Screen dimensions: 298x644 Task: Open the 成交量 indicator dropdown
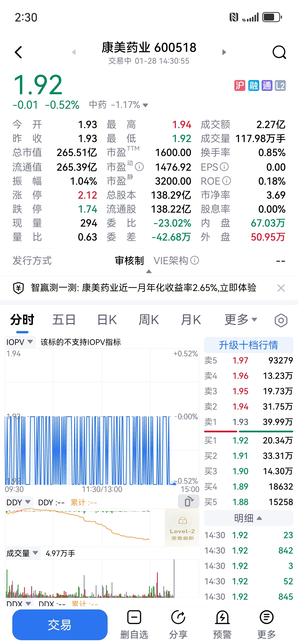coord(22,553)
